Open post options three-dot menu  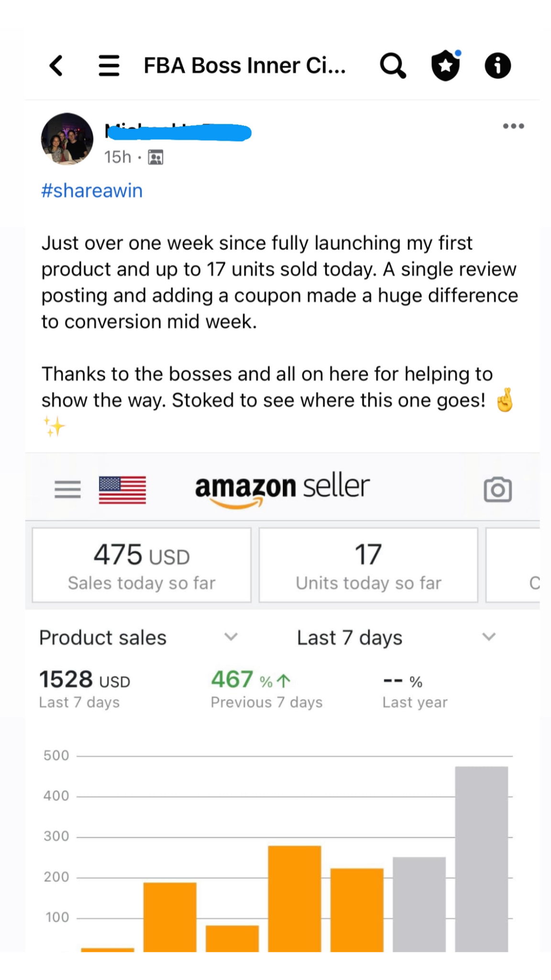pos(513,126)
